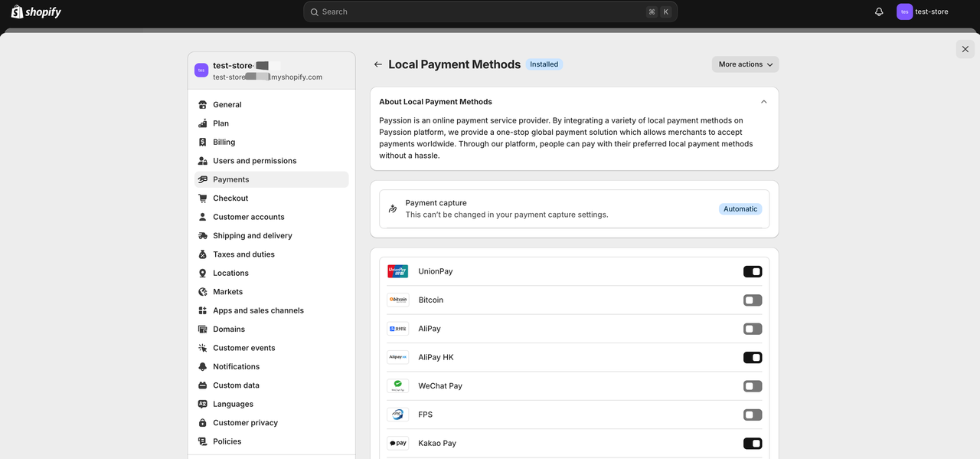Open Taxes and duties settings
The image size is (980, 459).
coord(245,254)
